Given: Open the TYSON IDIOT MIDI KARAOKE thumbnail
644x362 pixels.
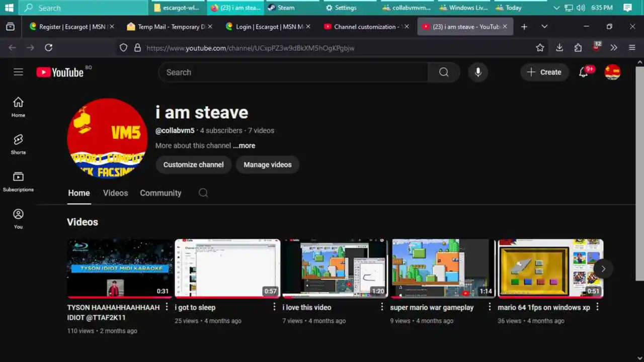Looking at the screenshot, I should pos(120,268).
